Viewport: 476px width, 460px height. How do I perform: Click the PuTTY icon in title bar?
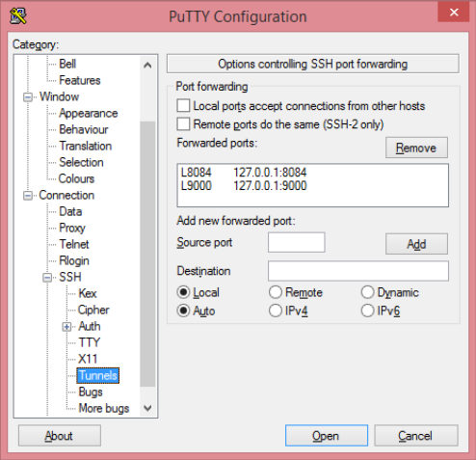tap(18, 16)
